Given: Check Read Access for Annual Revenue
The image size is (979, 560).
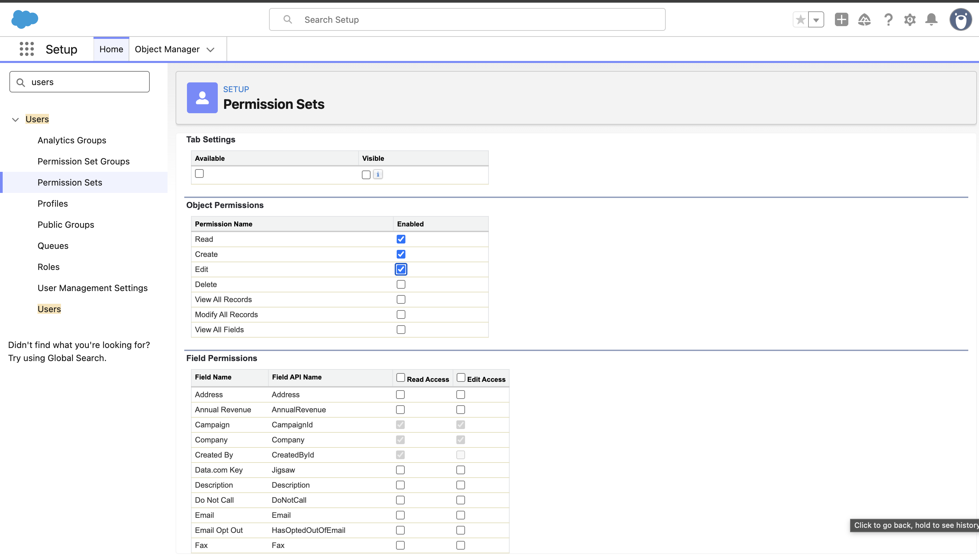Looking at the screenshot, I should (x=400, y=410).
